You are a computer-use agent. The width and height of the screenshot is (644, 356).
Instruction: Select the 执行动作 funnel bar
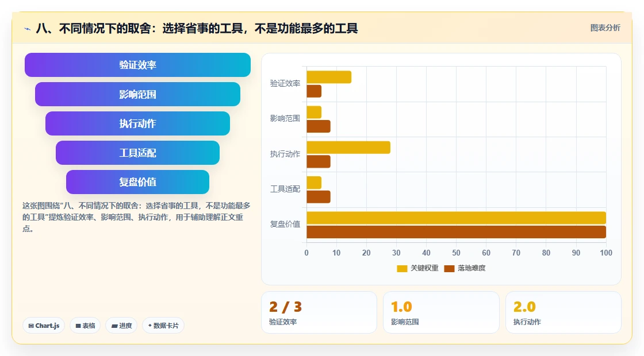click(x=137, y=123)
